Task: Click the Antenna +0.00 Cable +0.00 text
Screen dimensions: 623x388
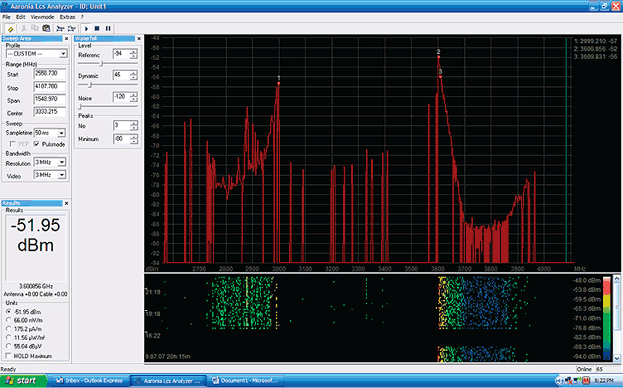Action: (x=35, y=294)
